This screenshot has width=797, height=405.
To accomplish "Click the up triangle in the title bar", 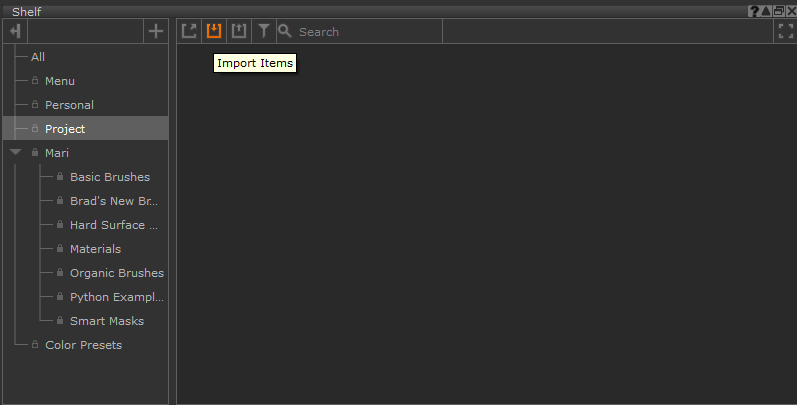I will click(766, 11).
